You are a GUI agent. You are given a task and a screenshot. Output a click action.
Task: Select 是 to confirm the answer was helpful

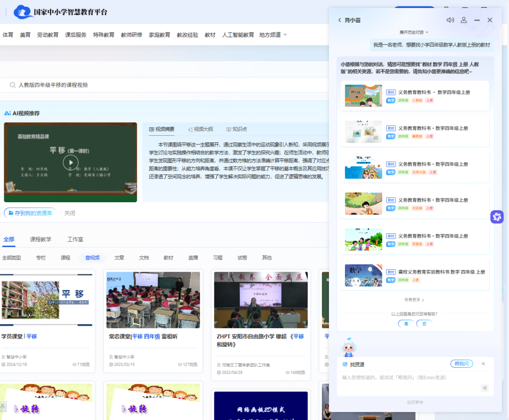(x=406, y=324)
